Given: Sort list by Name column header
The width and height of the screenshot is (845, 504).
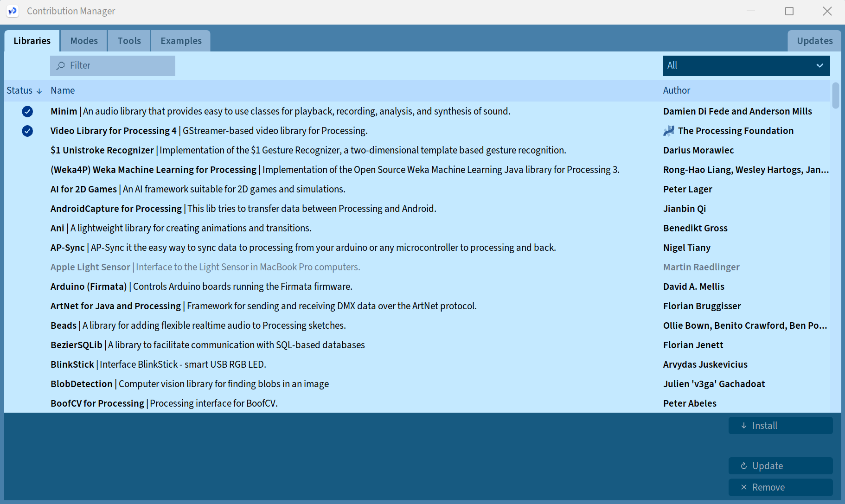Looking at the screenshot, I should click(63, 90).
